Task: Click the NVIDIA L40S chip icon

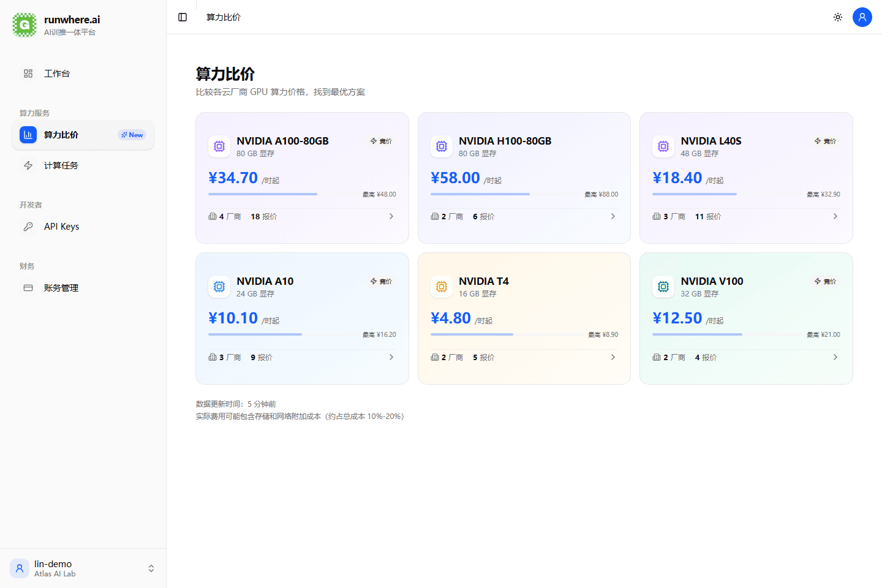Action: tap(663, 146)
